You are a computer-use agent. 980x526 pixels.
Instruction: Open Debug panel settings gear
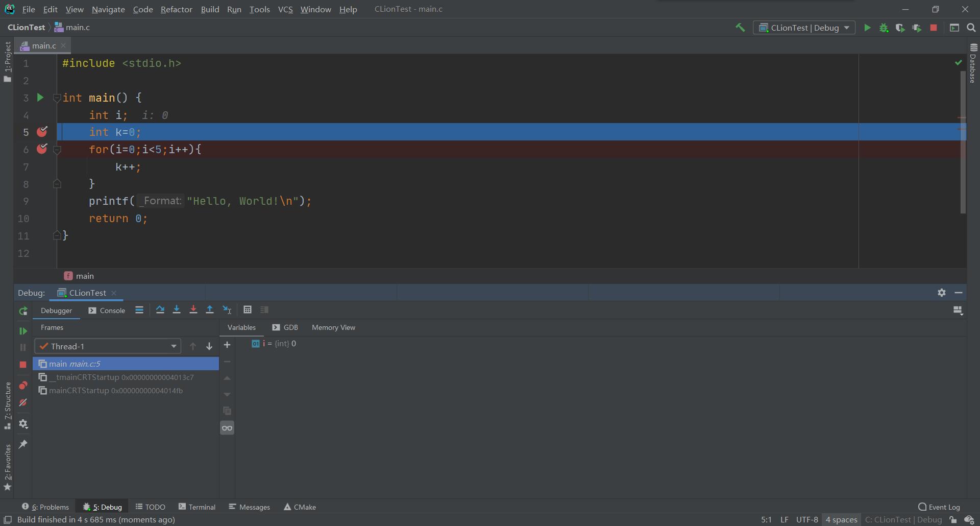(x=942, y=293)
